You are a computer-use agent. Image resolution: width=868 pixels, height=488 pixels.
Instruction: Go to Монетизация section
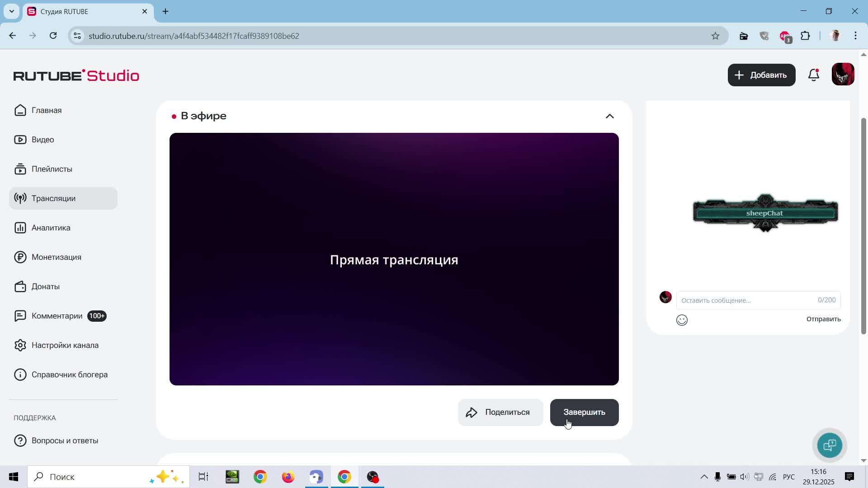[x=56, y=257]
